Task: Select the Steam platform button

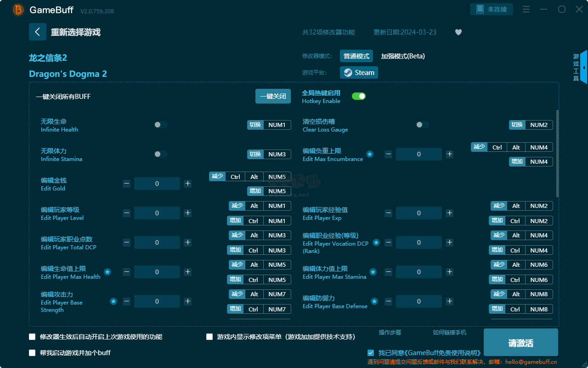Action: 359,73
